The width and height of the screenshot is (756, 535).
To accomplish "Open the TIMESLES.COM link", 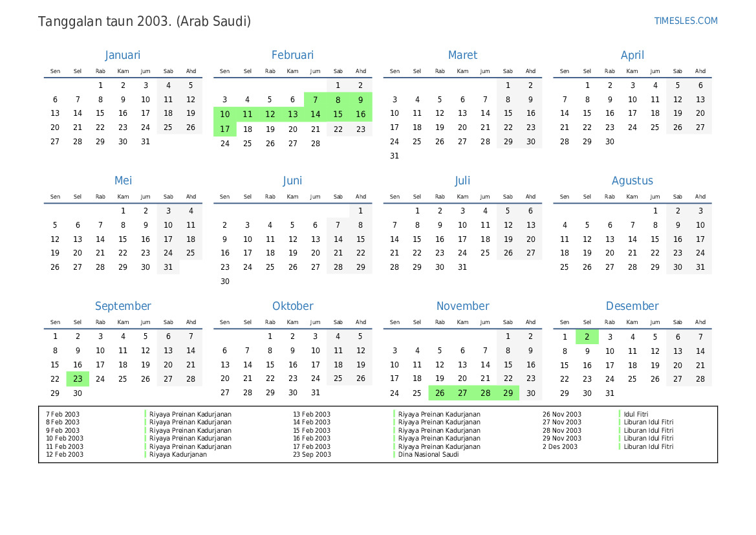I will (686, 21).
